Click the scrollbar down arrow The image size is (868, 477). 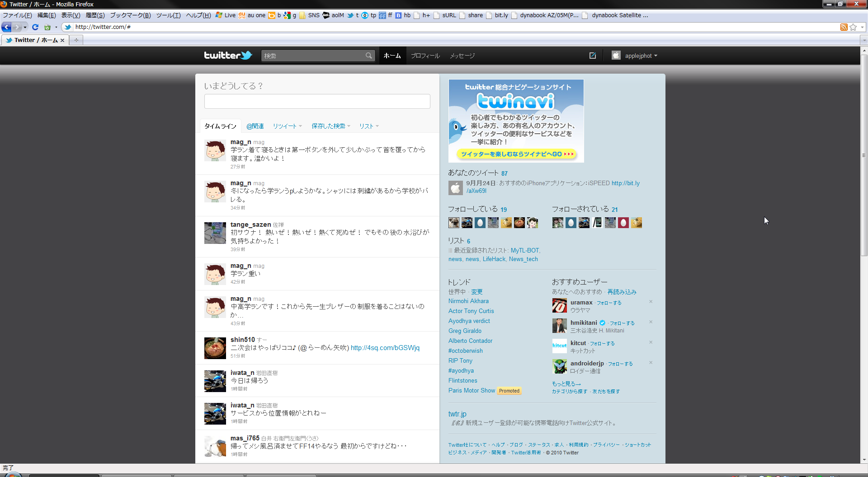tap(864, 460)
